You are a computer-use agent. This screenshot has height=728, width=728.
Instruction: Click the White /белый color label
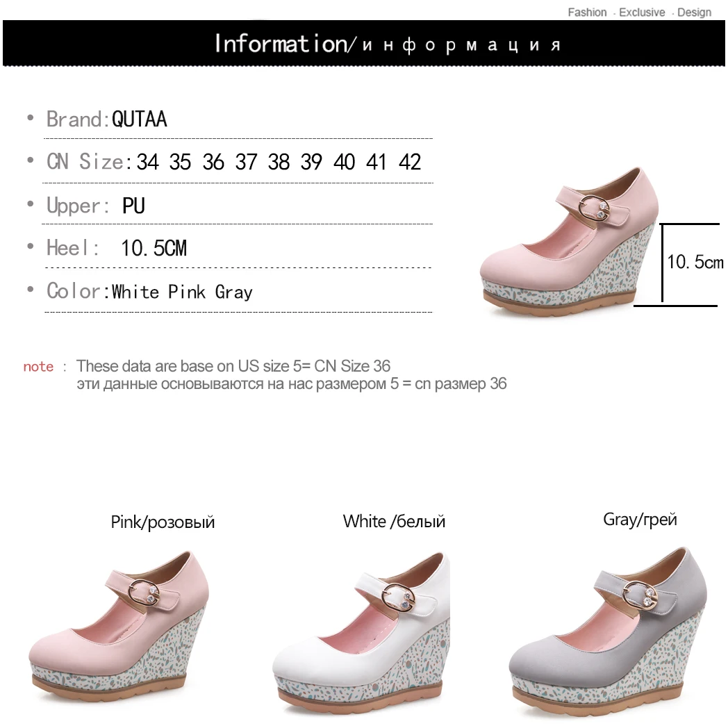pyautogui.click(x=394, y=522)
